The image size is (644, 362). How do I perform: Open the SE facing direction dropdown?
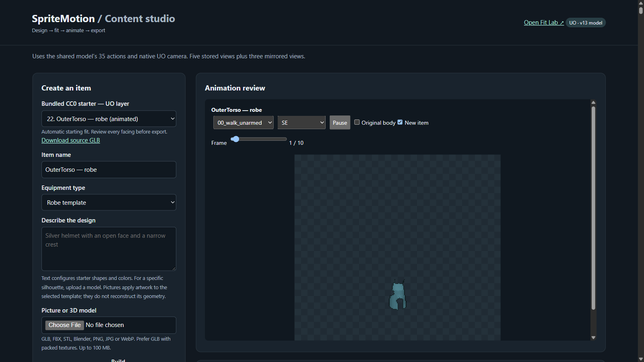[x=301, y=123]
